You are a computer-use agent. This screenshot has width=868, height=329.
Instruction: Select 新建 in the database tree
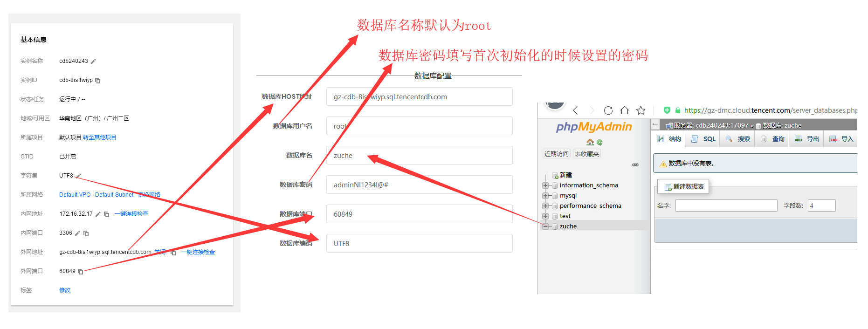tap(566, 175)
